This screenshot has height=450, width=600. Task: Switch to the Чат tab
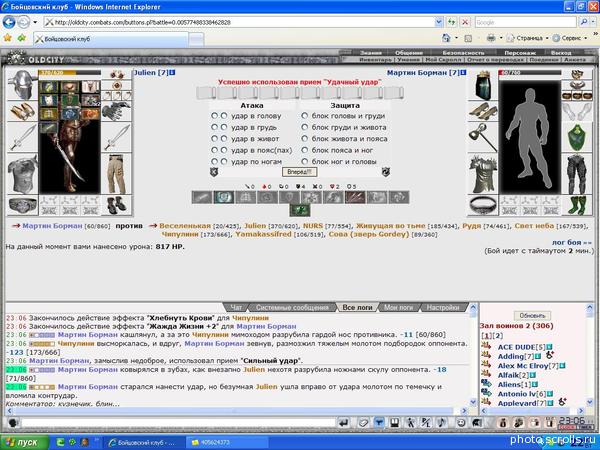click(x=236, y=307)
